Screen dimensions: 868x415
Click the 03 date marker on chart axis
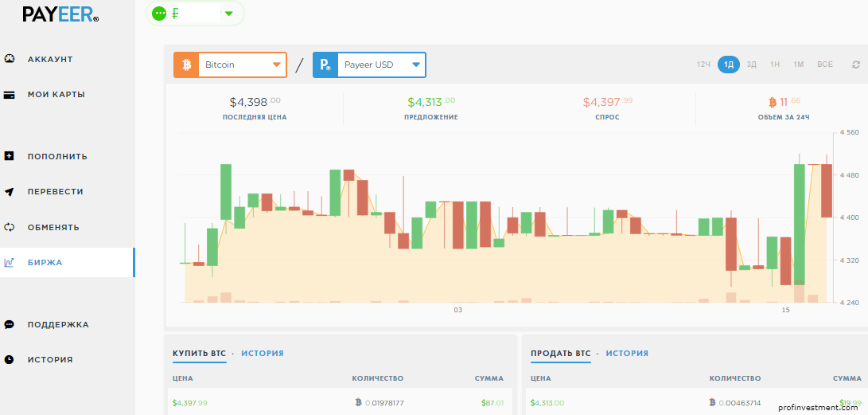[457, 311]
